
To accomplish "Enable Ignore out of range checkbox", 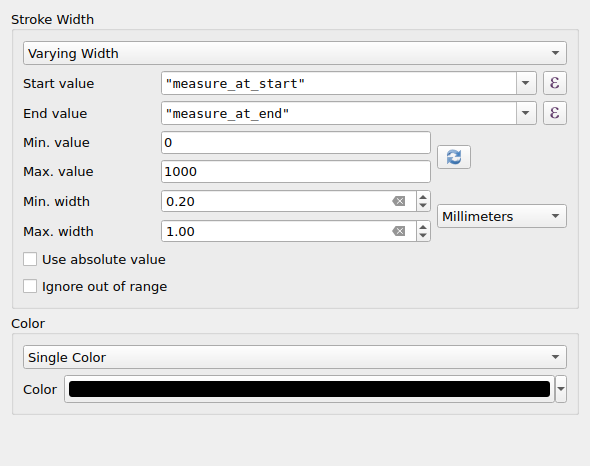I will 30,286.
